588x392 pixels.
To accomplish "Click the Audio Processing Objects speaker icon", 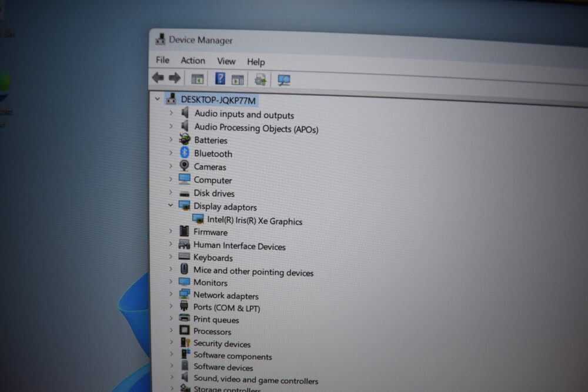I will (185, 126).
